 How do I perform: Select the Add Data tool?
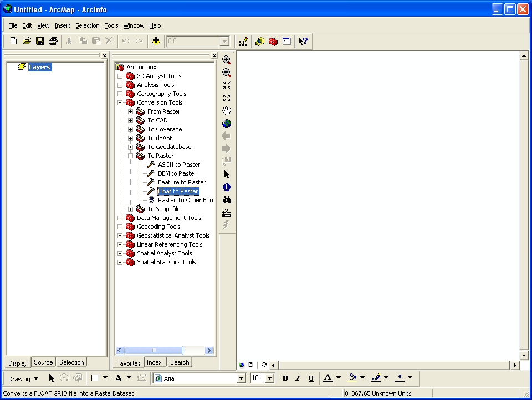[157, 41]
